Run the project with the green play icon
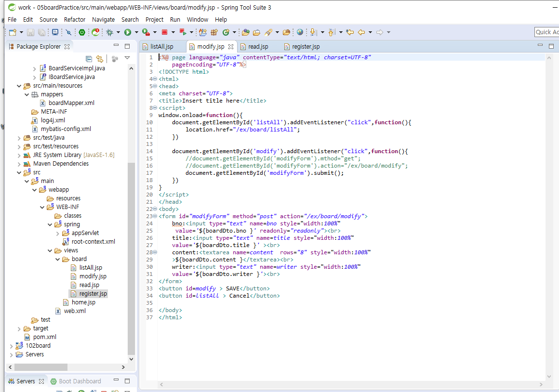 point(128,32)
